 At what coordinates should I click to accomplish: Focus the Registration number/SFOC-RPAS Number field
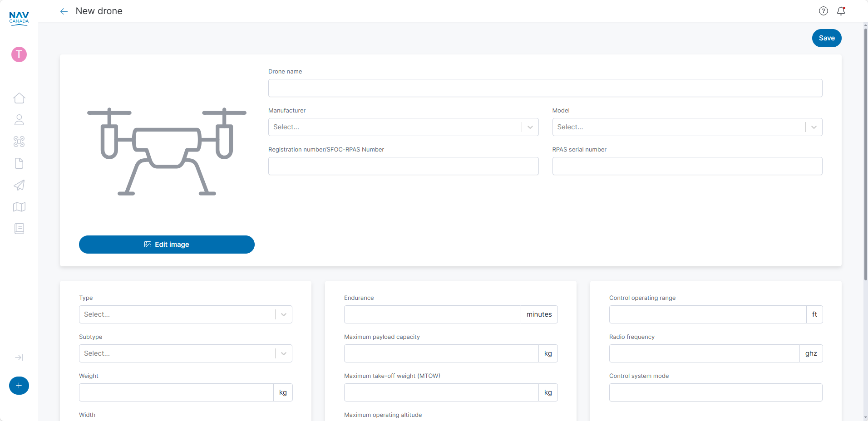(403, 166)
